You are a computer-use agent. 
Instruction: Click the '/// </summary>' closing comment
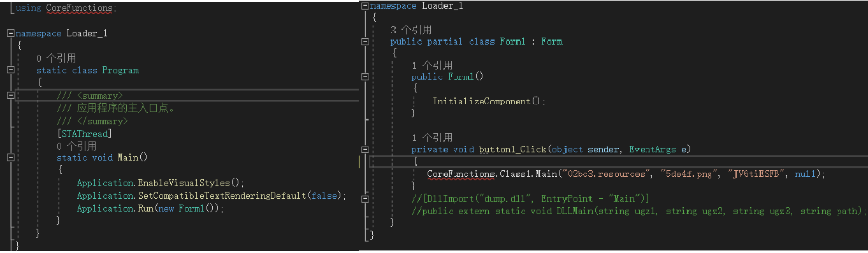92,120
